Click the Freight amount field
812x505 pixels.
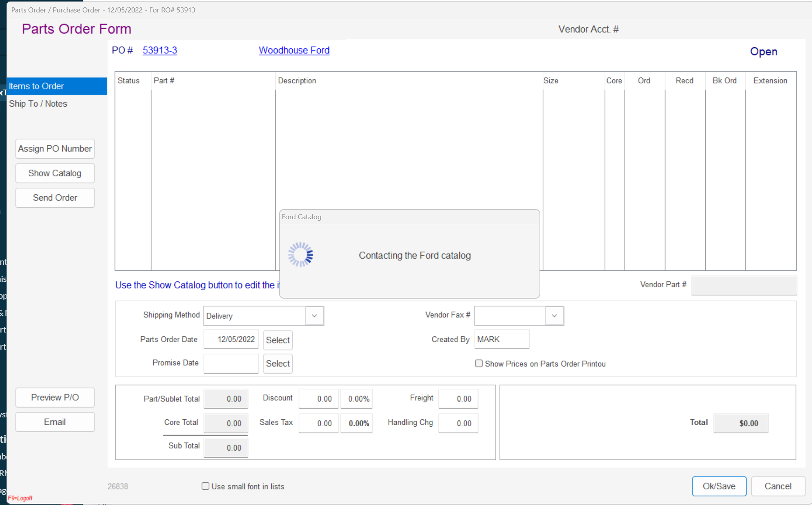coord(458,399)
